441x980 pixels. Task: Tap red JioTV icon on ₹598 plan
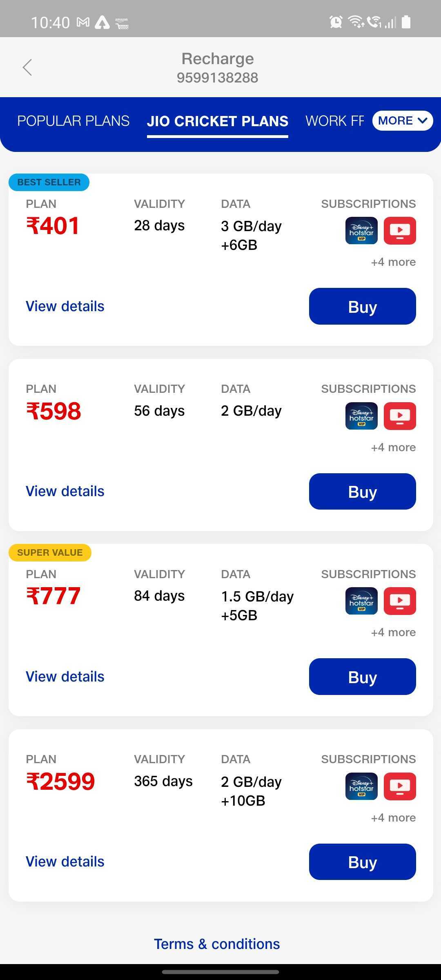[x=400, y=416]
